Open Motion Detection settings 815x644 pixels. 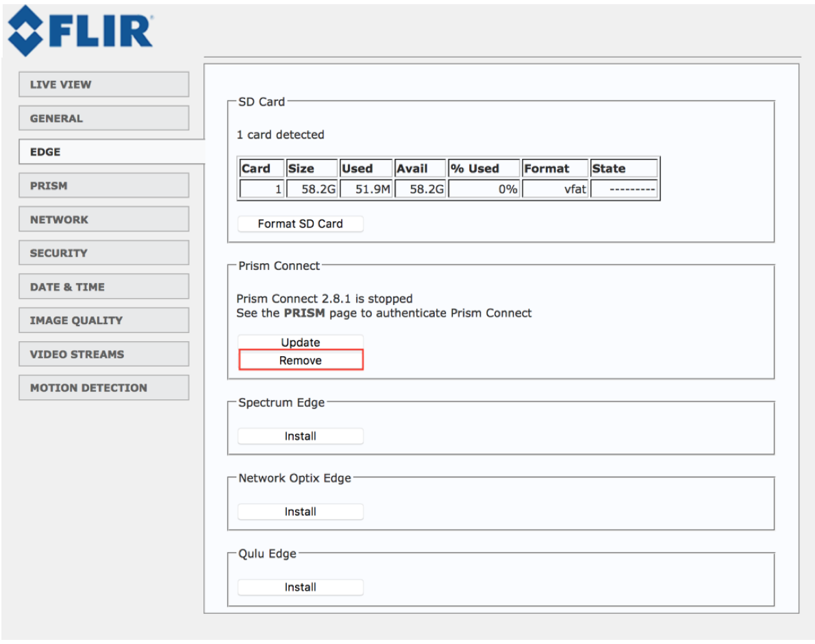(x=104, y=388)
